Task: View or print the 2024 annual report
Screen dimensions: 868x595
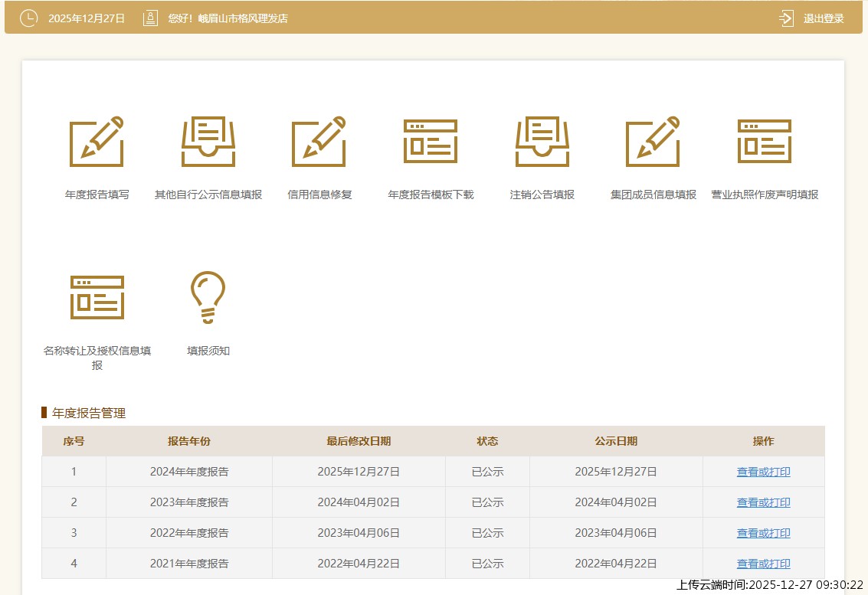Action: [x=763, y=472]
